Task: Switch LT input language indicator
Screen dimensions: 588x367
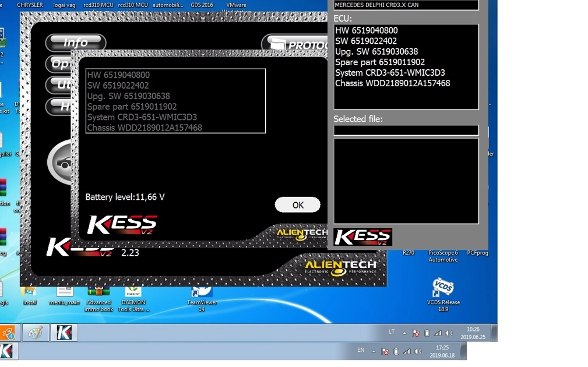Action: [x=392, y=332]
